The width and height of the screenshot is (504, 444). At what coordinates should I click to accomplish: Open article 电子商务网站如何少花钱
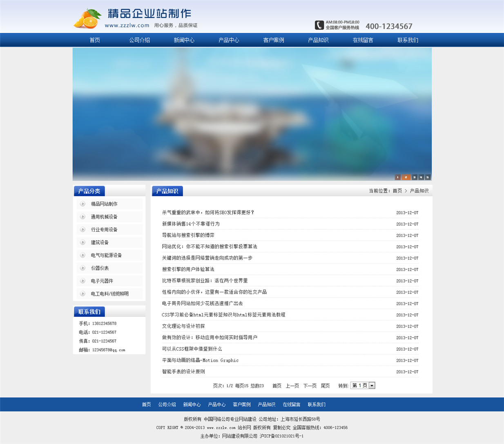(x=203, y=303)
